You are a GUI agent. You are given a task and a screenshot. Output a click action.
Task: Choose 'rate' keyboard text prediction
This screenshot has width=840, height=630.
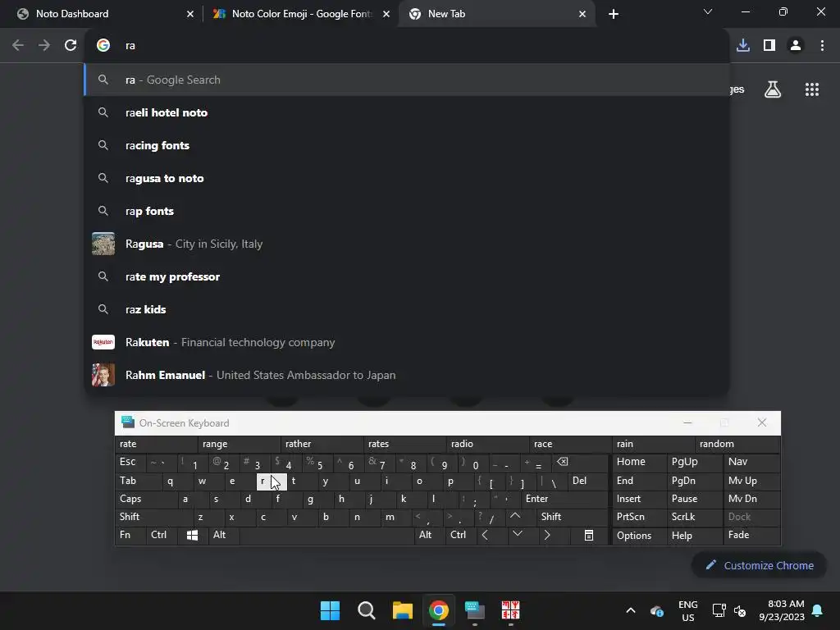pos(157,444)
